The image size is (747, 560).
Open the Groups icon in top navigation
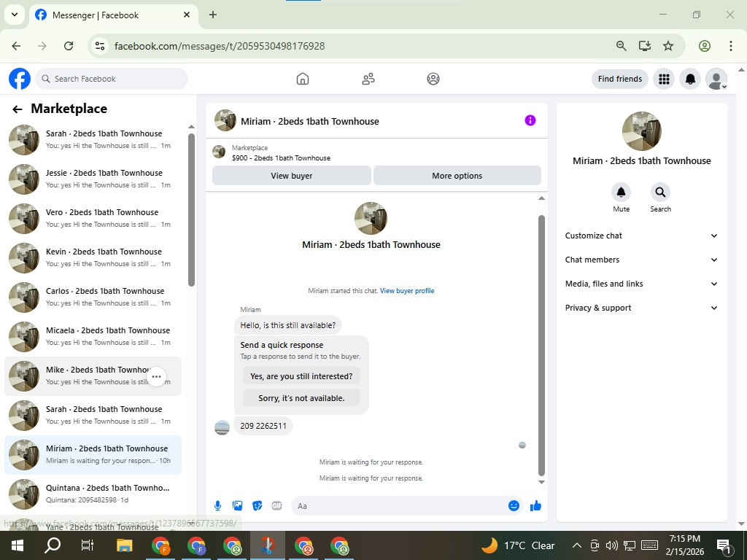point(433,79)
